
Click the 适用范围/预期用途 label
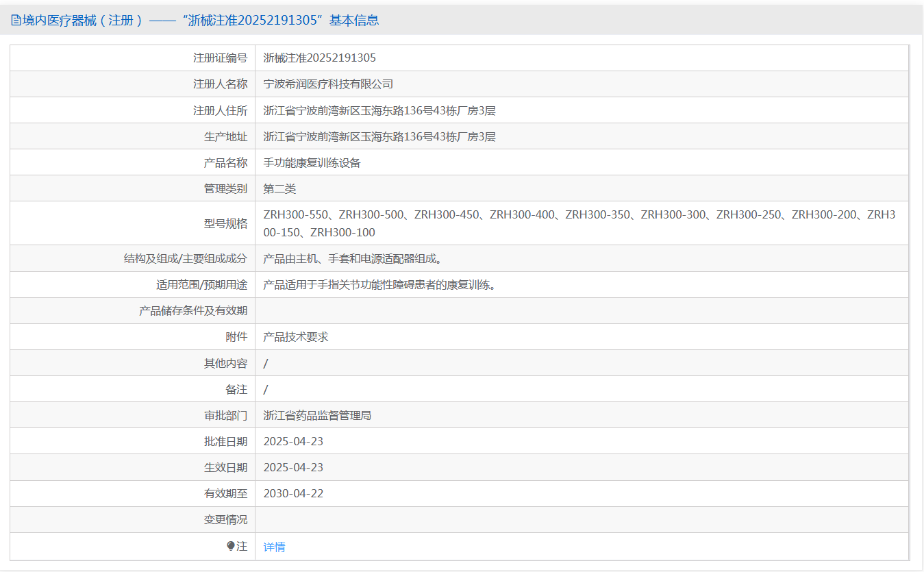tap(201, 285)
